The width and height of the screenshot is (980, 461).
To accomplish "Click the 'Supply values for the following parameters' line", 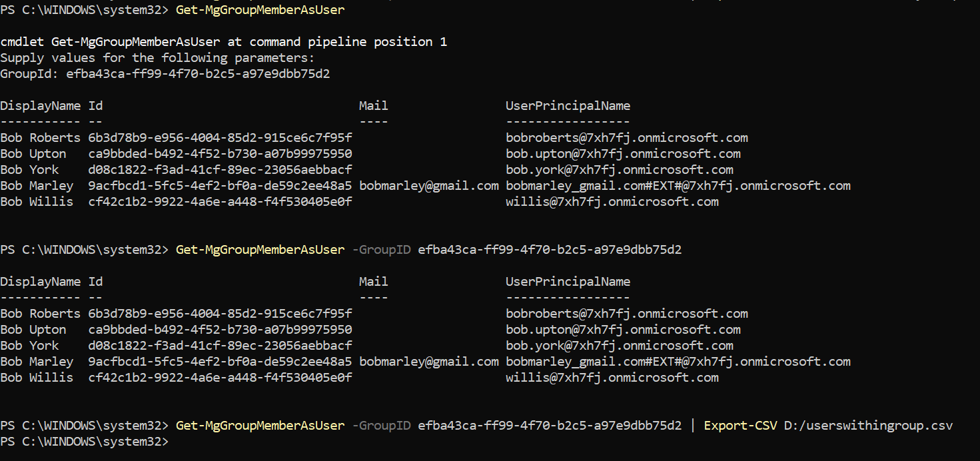I will click(x=157, y=58).
